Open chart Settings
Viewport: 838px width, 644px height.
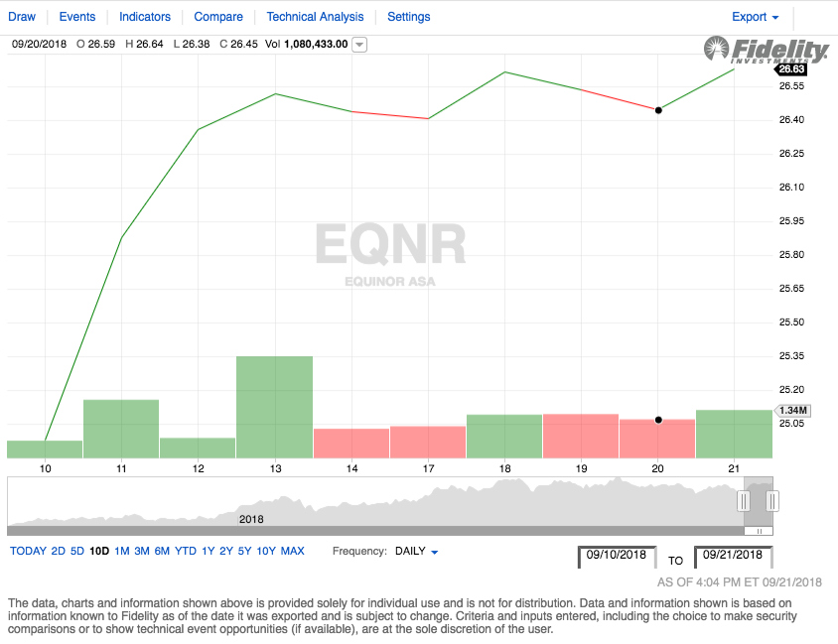tap(408, 17)
